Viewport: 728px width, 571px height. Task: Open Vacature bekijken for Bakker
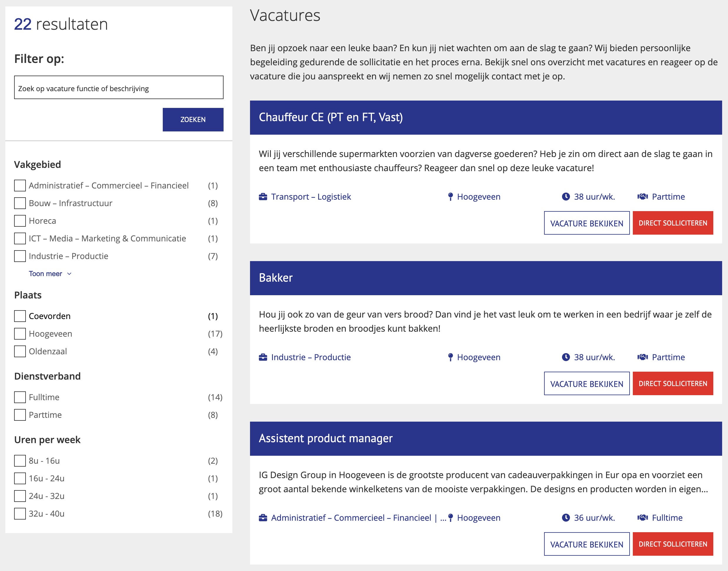coord(587,383)
